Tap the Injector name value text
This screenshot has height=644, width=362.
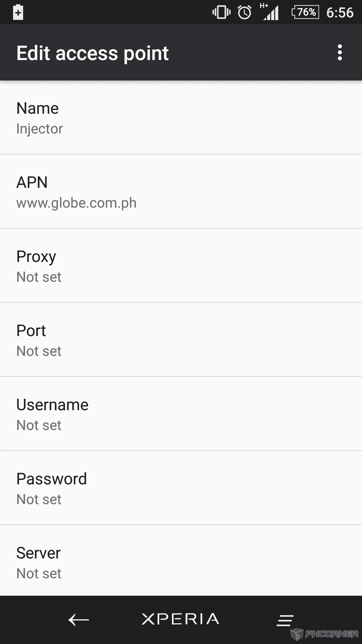(40, 129)
